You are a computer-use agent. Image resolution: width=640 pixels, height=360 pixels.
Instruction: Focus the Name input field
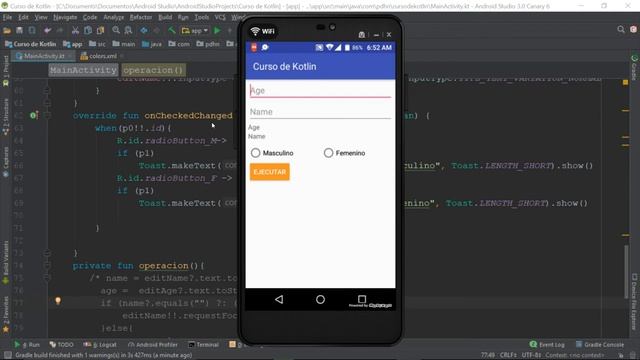[320, 112]
